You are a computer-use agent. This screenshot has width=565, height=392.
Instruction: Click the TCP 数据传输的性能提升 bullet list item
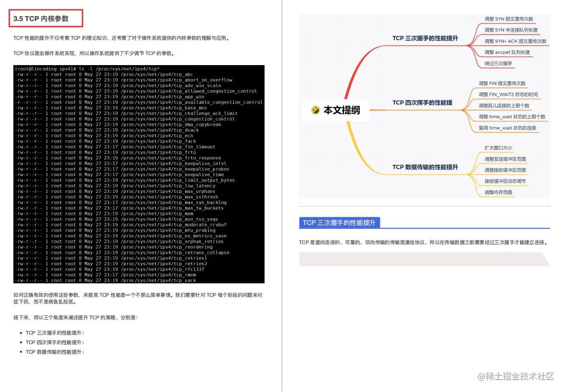pyautogui.click(x=54, y=353)
